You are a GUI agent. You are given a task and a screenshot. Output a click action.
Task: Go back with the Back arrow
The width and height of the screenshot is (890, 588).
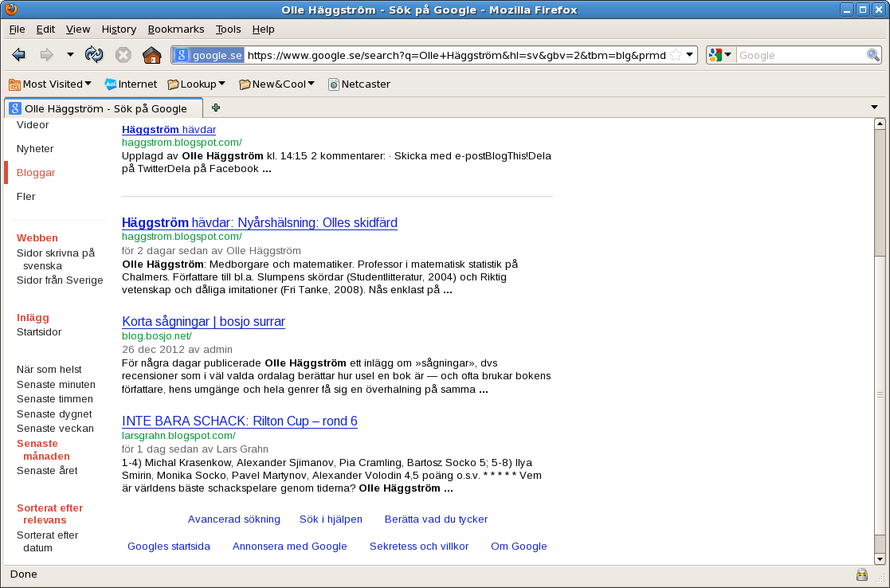(19, 55)
